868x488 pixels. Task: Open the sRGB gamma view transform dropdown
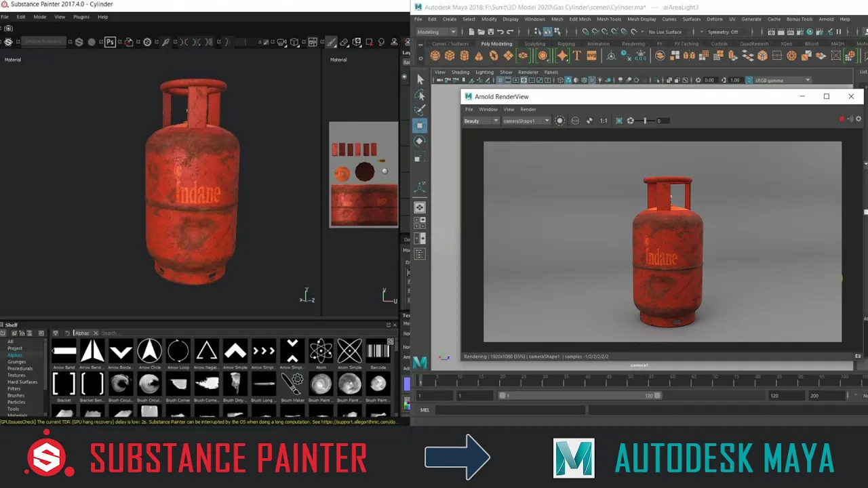(x=783, y=80)
